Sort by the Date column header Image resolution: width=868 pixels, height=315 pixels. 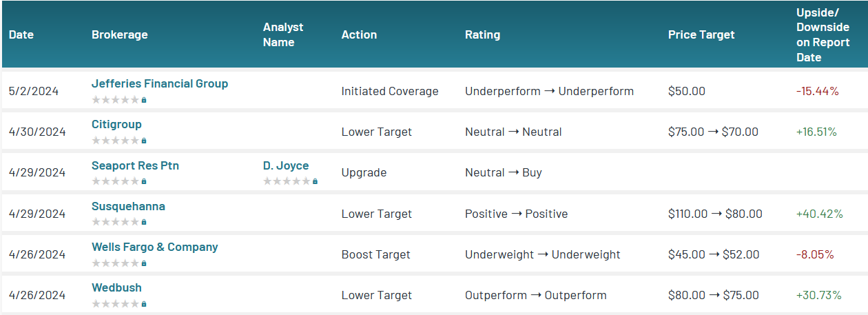(21, 34)
